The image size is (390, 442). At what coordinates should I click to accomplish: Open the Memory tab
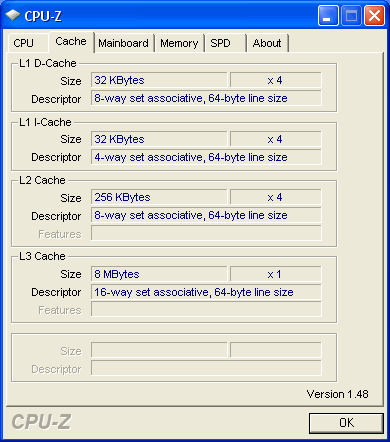click(179, 43)
